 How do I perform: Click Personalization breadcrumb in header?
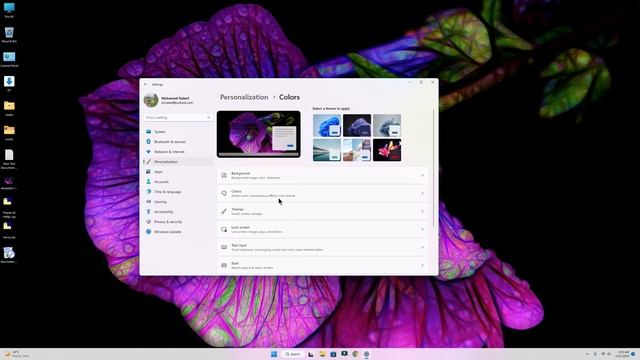244,97
